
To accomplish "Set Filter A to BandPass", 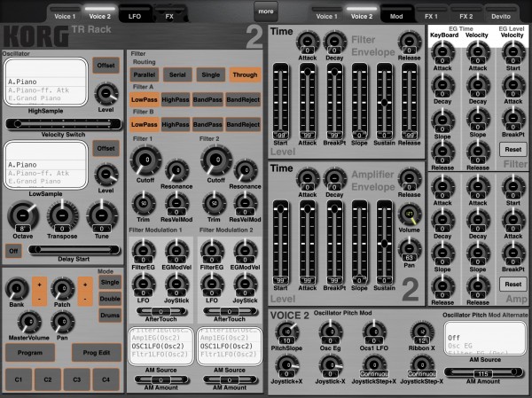I will [x=207, y=100].
